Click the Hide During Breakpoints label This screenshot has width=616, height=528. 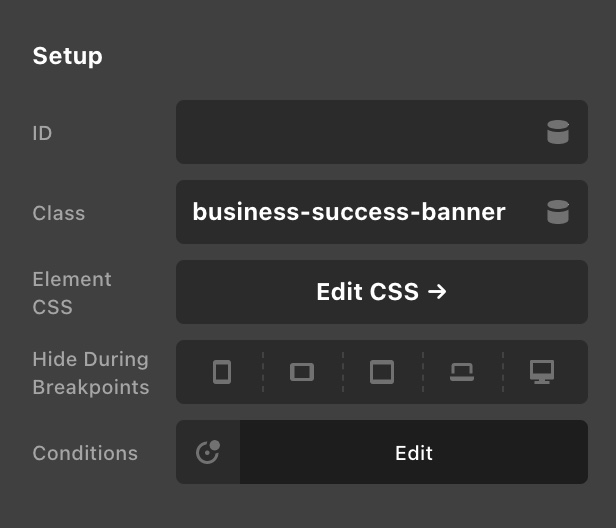tap(90, 373)
